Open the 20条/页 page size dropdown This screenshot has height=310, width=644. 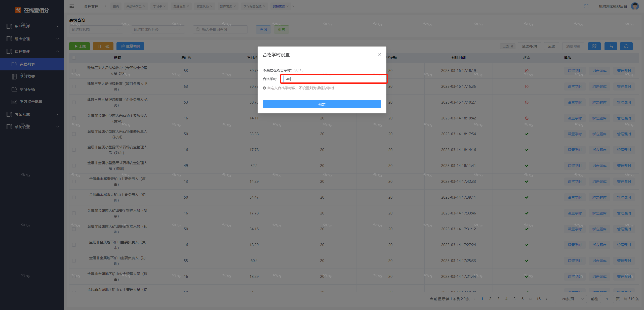(571, 299)
